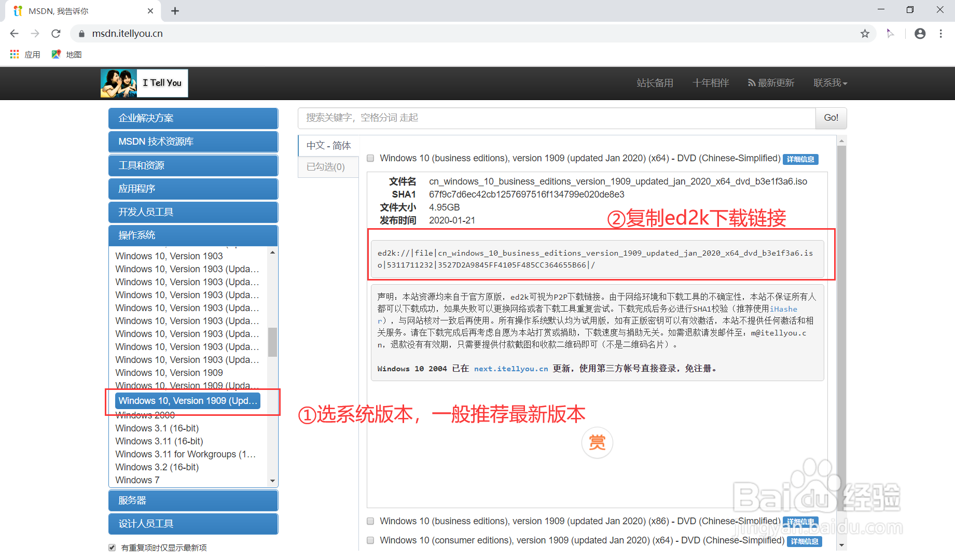
Task: Expand 工具和资源 category
Action: point(193,165)
